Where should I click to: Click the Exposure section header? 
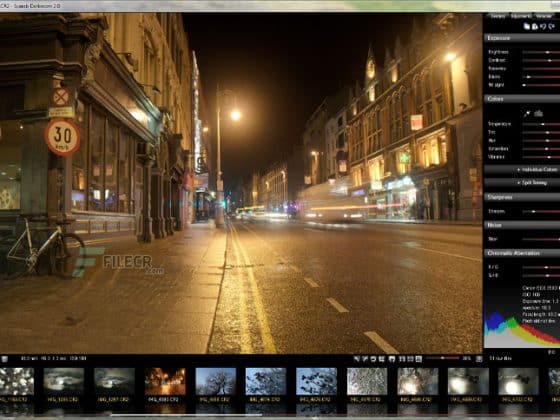pyautogui.click(x=522, y=38)
